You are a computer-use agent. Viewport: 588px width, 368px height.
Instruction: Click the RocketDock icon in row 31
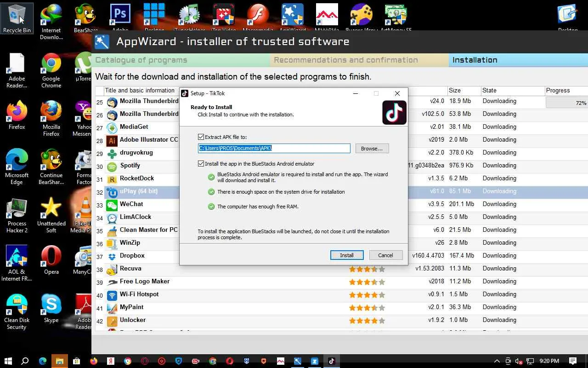[x=112, y=179]
